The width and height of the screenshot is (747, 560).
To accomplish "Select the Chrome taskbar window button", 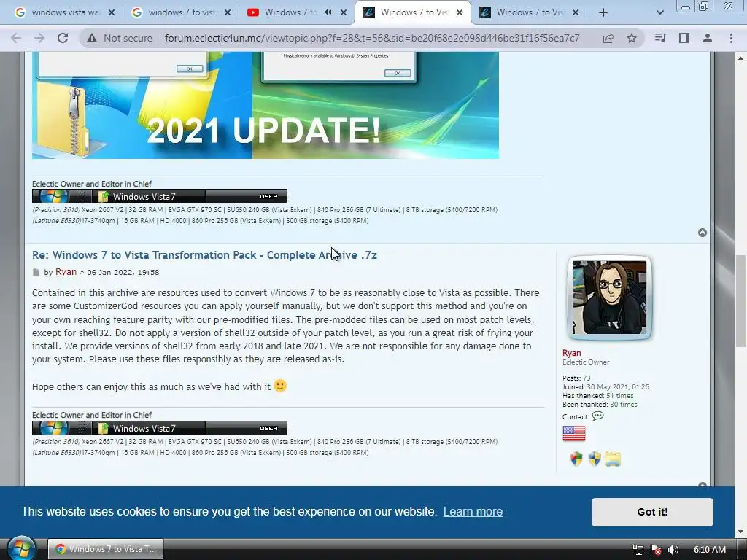I will 106,549.
